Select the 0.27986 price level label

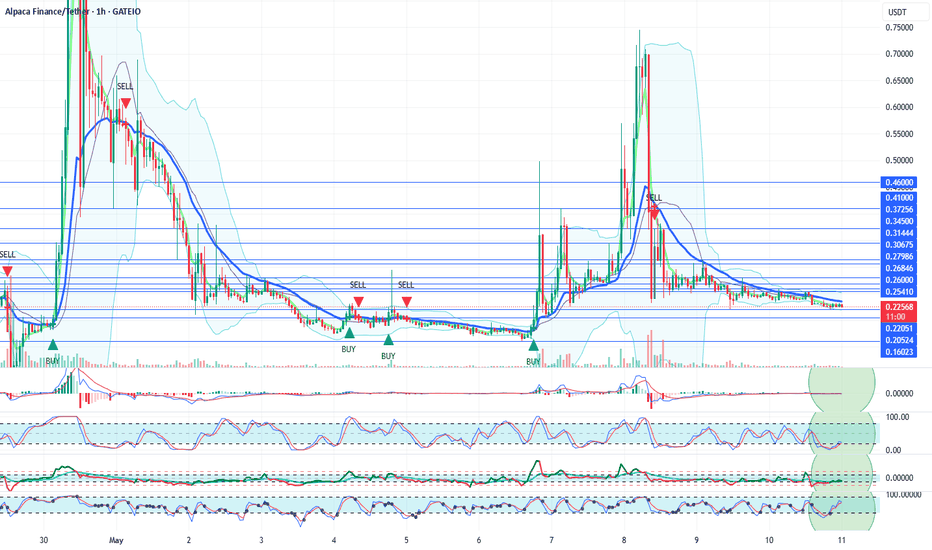click(x=899, y=257)
